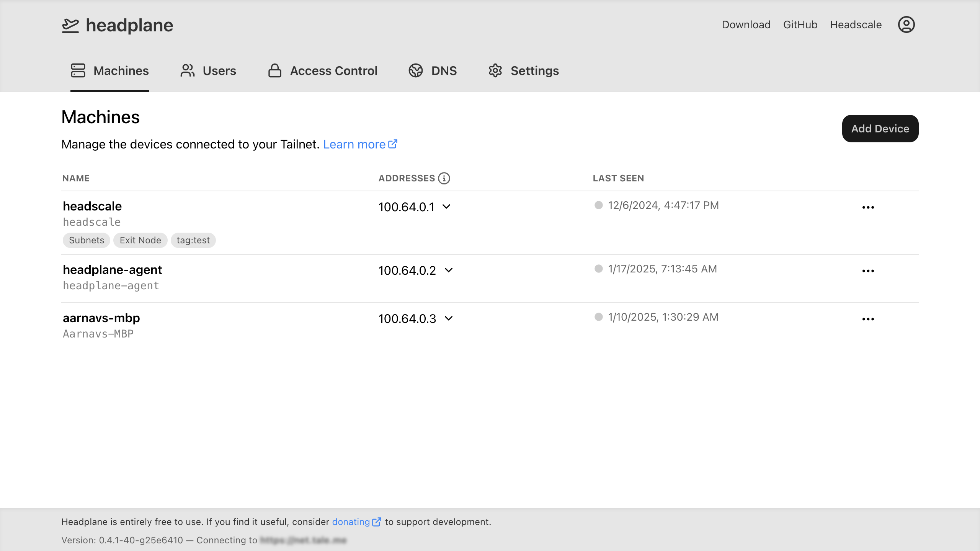
Task: Click the Settings gear tab icon
Action: [x=495, y=71]
